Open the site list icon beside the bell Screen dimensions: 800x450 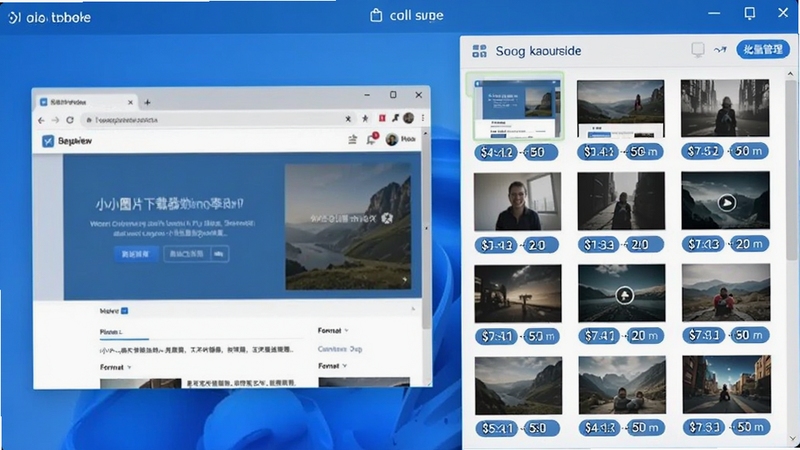point(353,139)
